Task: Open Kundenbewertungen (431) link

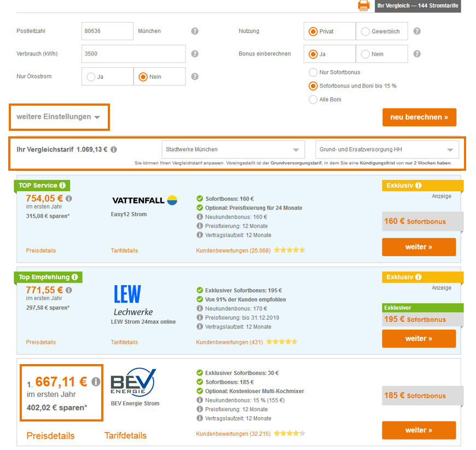Action: tap(229, 343)
